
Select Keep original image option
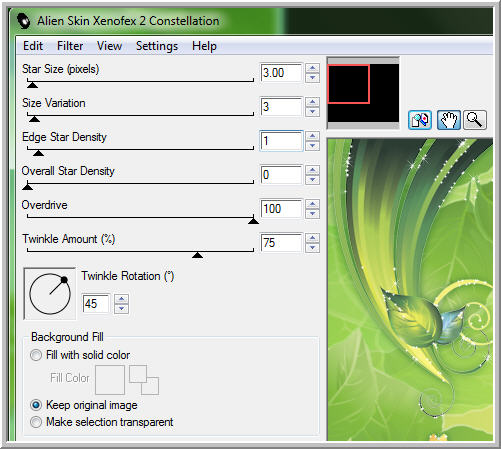(36, 405)
